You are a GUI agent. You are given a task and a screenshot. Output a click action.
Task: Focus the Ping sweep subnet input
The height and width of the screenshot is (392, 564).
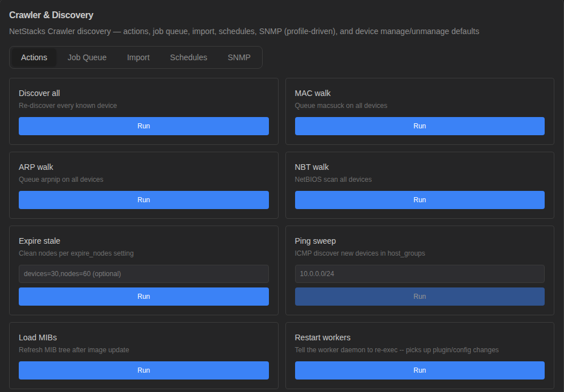[420, 274]
